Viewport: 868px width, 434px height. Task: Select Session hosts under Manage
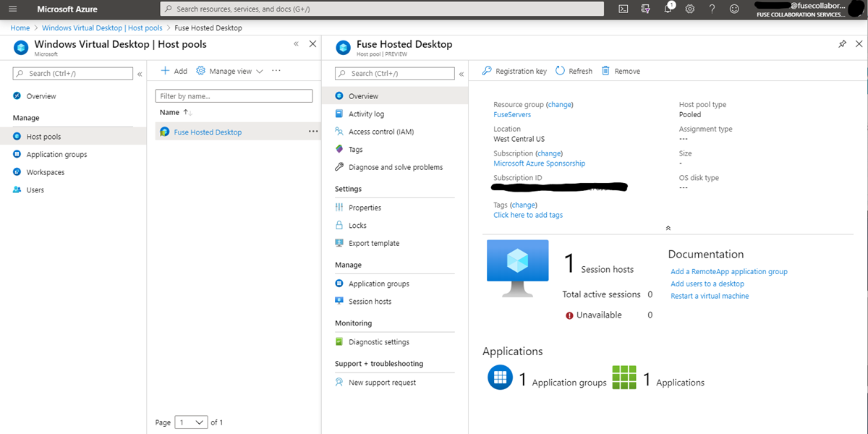[x=370, y=301]
